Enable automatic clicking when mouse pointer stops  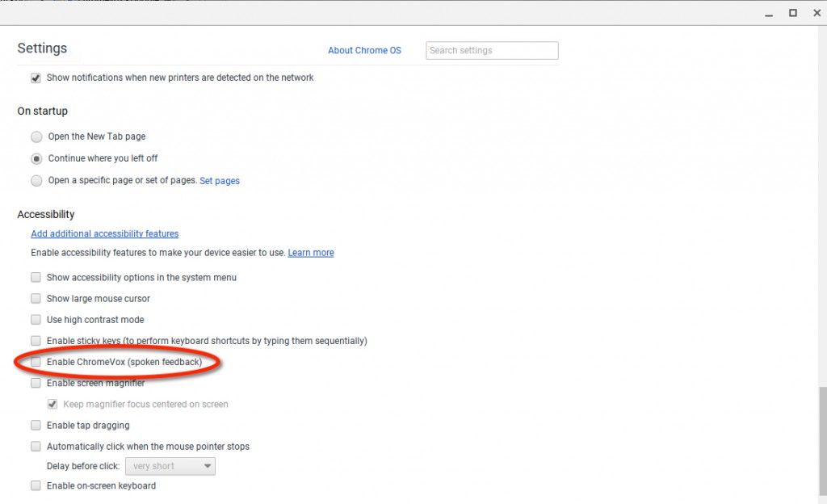pos(36,446)
